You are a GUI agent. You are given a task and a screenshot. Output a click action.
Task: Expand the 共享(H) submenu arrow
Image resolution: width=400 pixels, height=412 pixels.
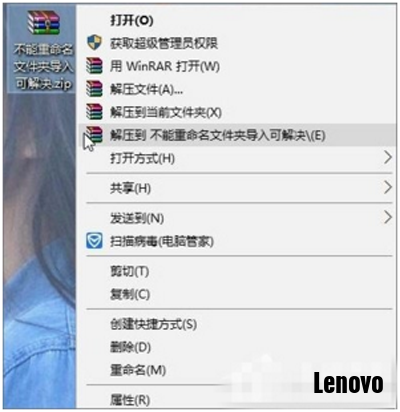388,188
